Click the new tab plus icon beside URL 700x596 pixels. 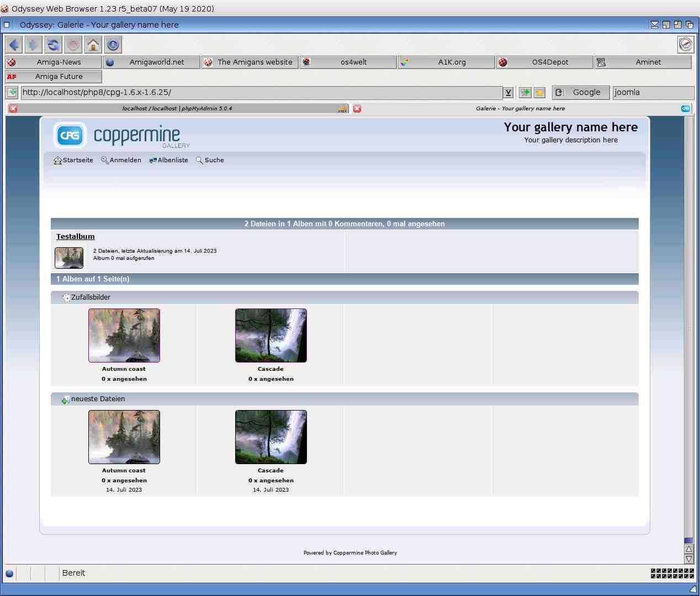[525, 93]
